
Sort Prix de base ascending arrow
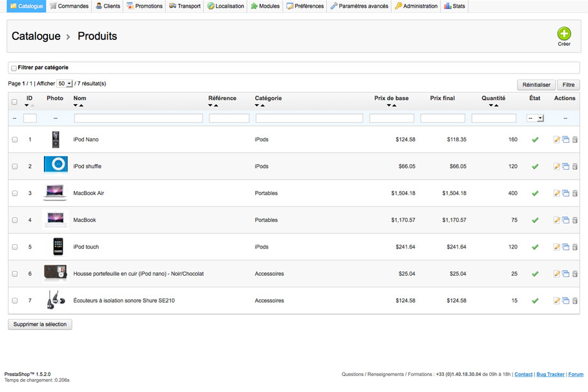click(x=394, y=105)
